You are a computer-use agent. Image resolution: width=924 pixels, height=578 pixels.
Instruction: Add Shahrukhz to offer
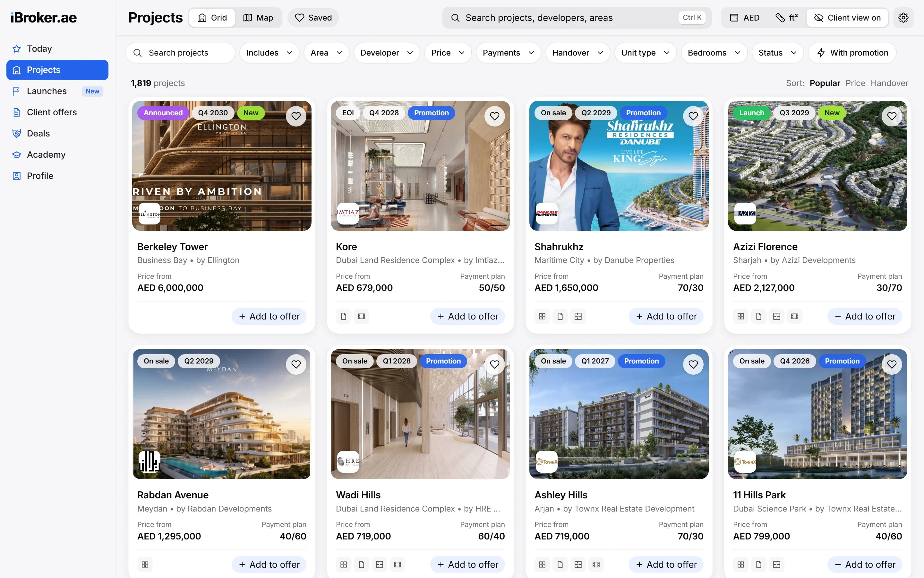click(x=666, y=316)
